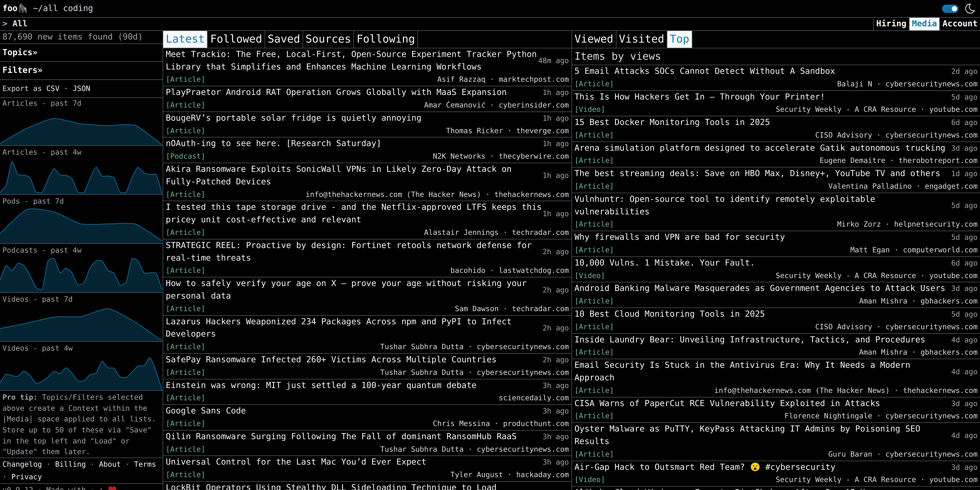Open Qilin Ransomware Surging article
The image size is (980, 490).
point(341,436)
